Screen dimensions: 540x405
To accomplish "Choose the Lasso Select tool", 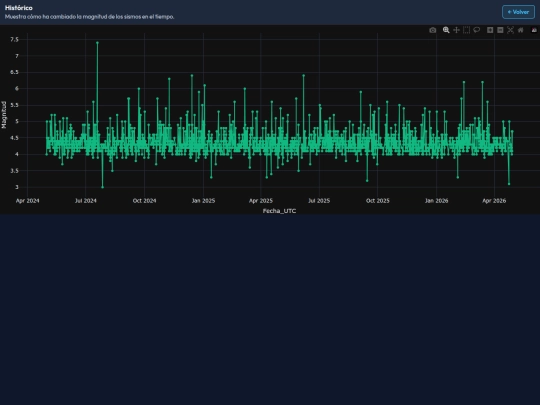I will click(x=477, y=30).
